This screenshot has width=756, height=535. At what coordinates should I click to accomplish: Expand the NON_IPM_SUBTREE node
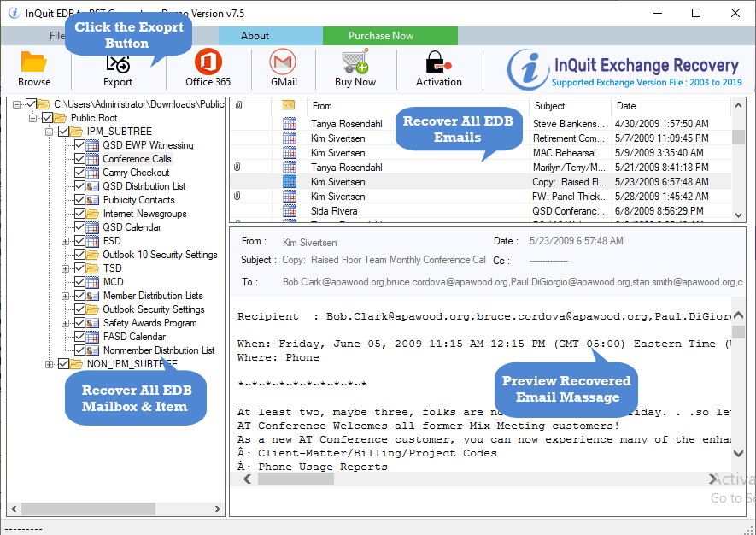coord(50,364)
